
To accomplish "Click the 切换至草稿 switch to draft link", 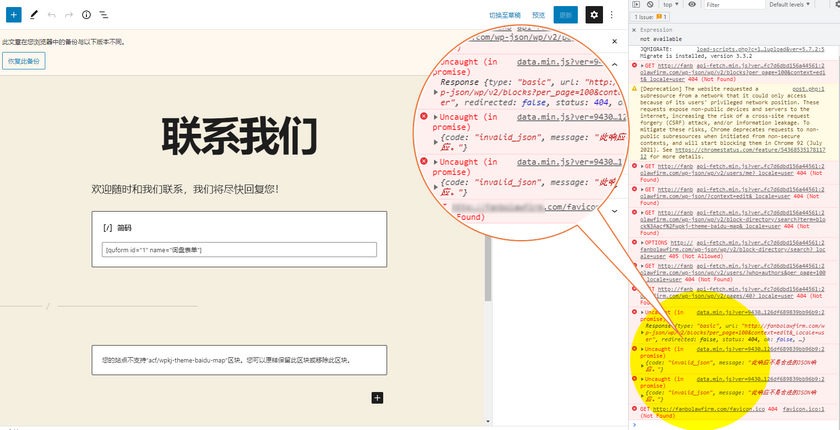I will pos(505,15).
